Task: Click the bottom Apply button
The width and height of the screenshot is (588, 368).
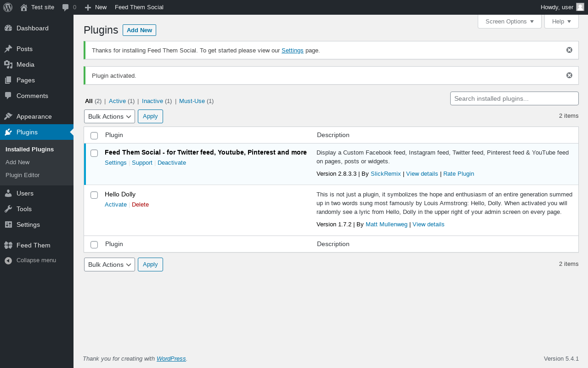Action: coord(150,264)
